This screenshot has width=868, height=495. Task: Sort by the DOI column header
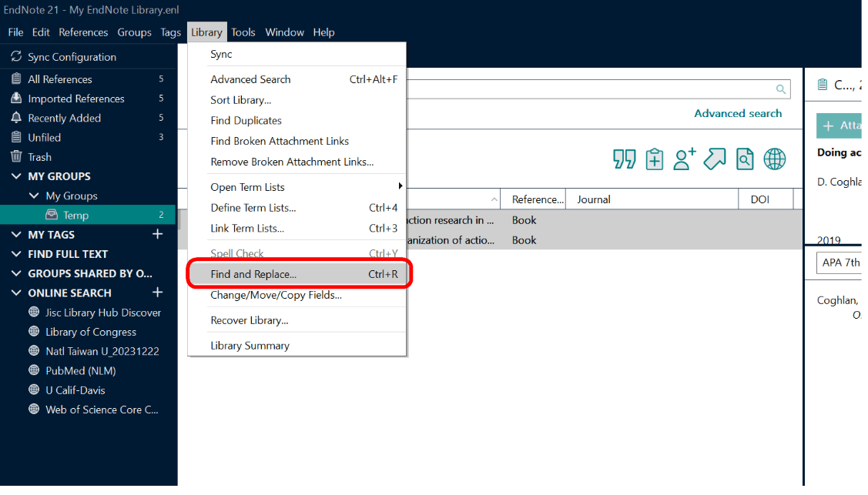coord(766,199)
